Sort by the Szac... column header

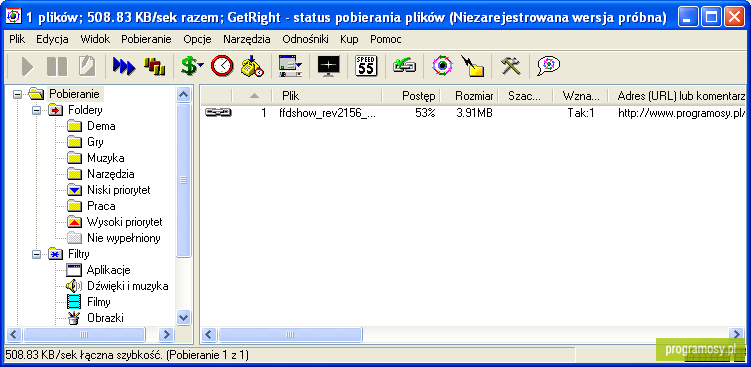pos(525,96)
